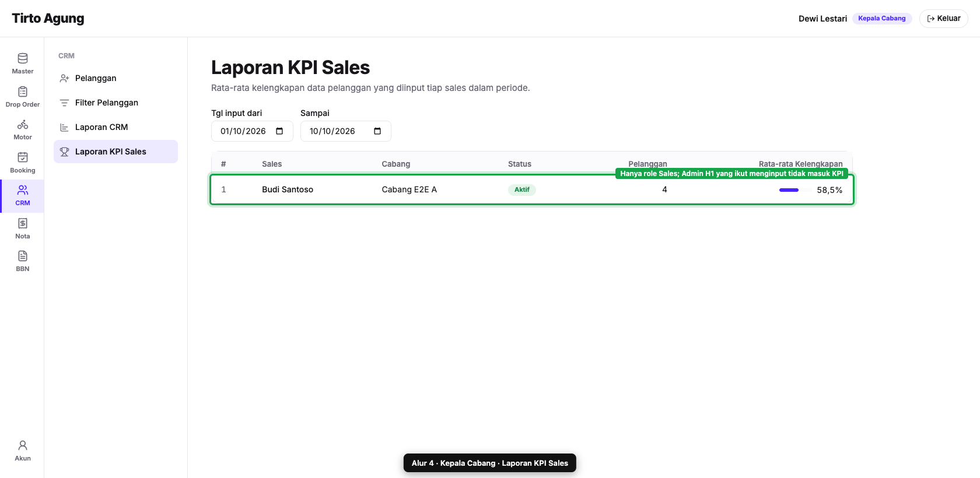Screen dimensions: 980x478
Task: Set the Sampai date field
Action: (345, 131)
